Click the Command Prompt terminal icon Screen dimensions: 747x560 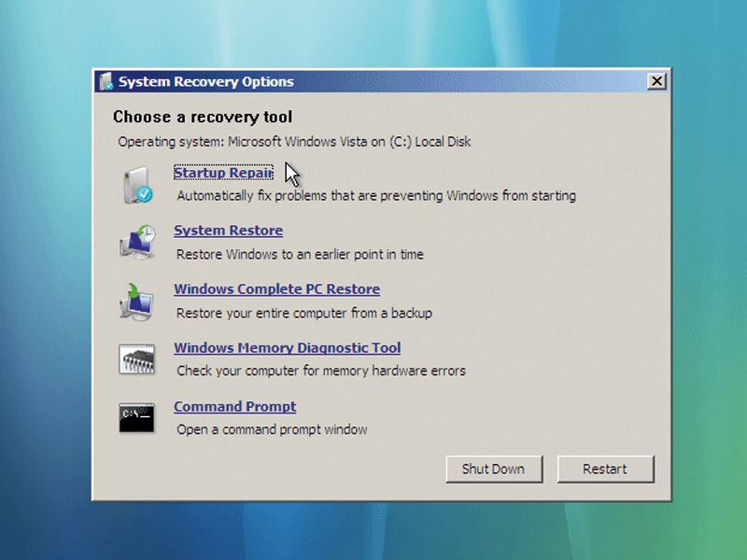(x=137, y=417)
